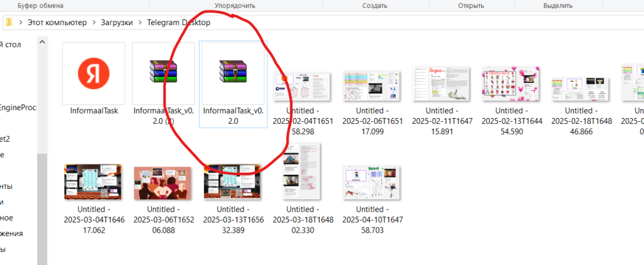Expand the chevron after Загрузки
The height and width of the screenshot is (265, 644).
tap(140, 23)
